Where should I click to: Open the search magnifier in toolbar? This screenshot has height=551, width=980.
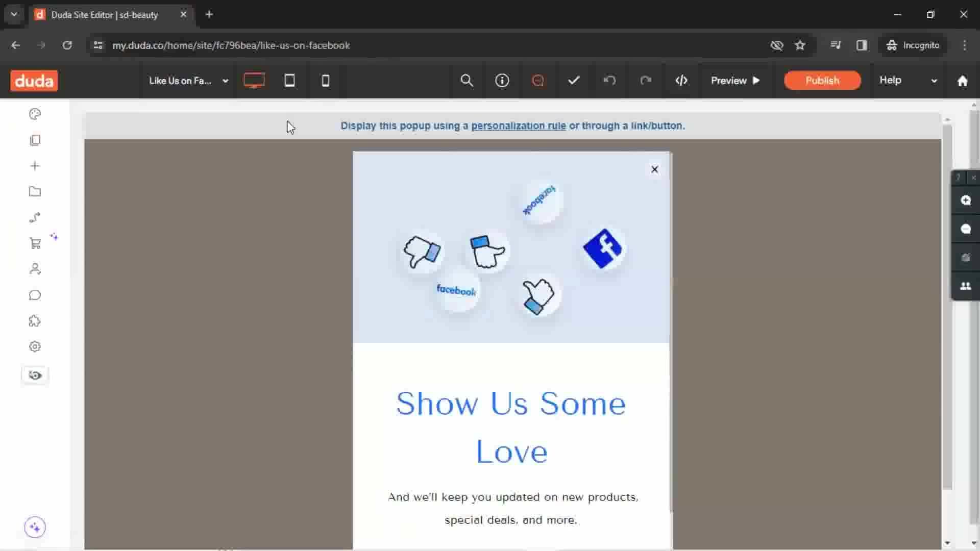pos(467,80)
